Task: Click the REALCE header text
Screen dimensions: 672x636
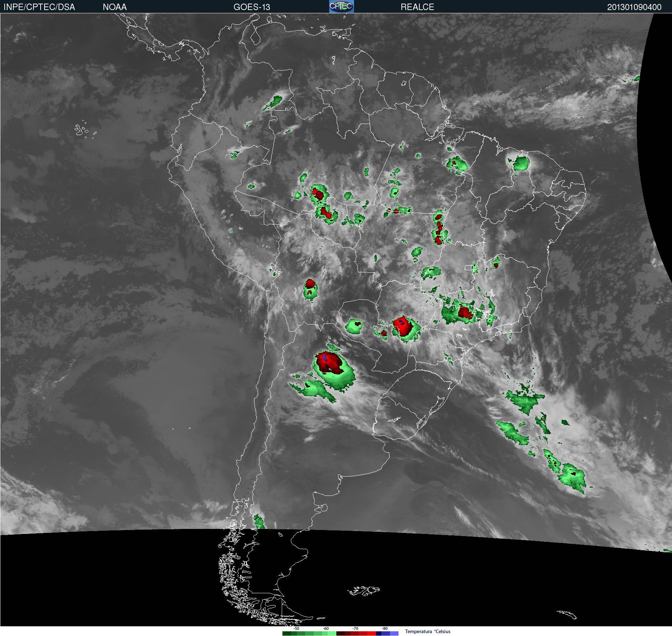Action: [x=417, y=7]
